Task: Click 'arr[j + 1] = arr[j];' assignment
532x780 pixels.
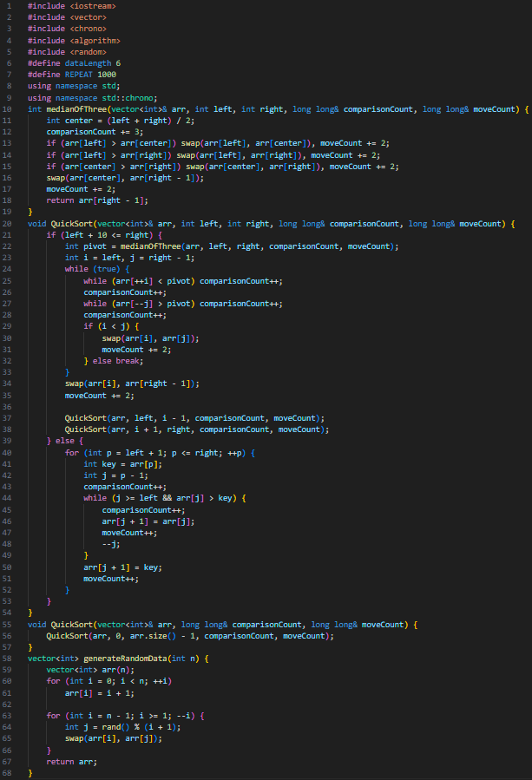Action: pos(148,521)
